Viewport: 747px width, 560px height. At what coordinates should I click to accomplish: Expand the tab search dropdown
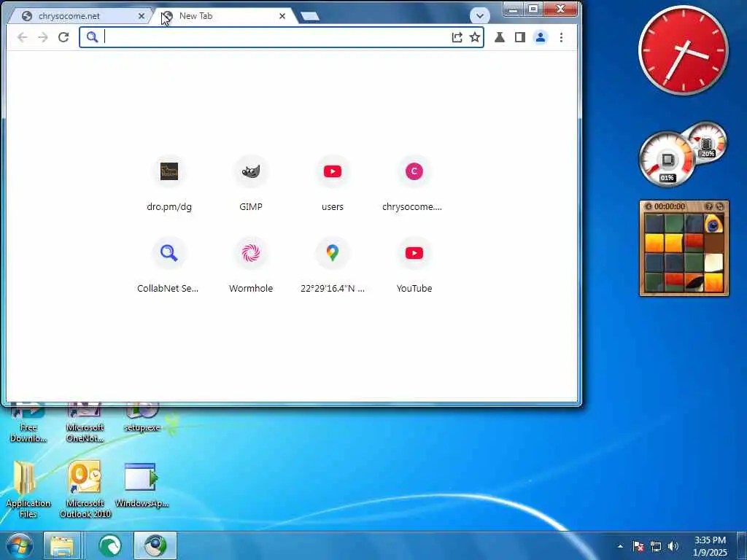click(480, 16)
